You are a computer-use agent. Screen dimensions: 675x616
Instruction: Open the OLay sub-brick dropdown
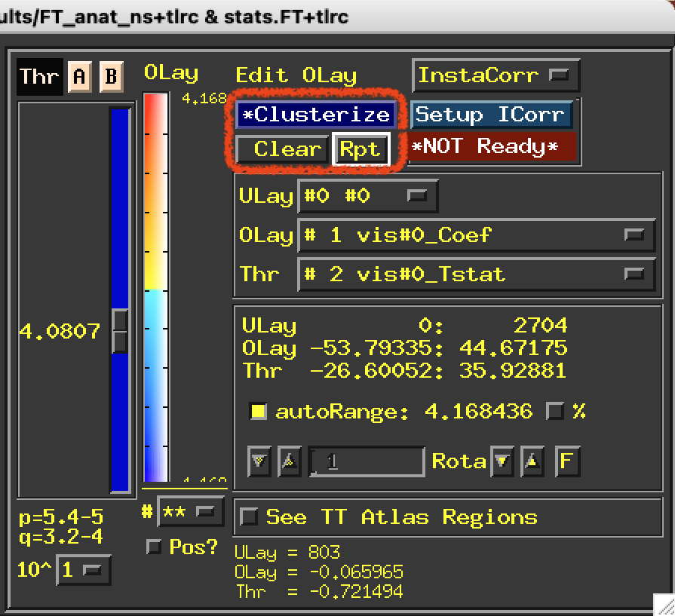pos(476,235)
